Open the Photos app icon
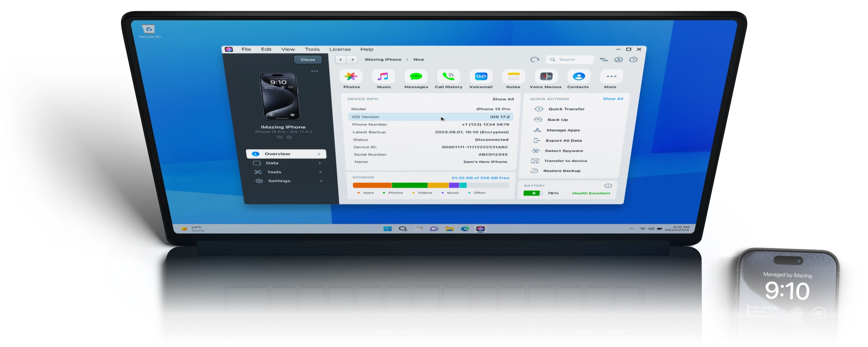This screenshot has width=868, height=347. coord(351,77)
